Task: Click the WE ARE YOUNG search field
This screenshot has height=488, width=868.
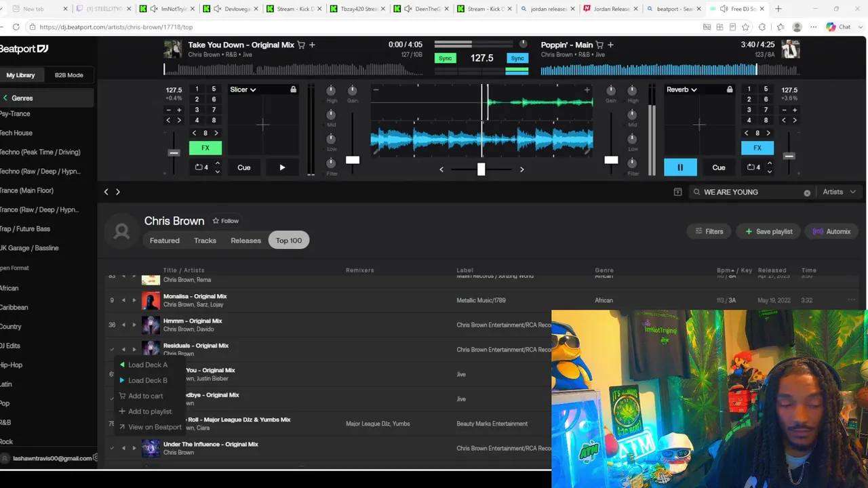Action: point(751,192)
